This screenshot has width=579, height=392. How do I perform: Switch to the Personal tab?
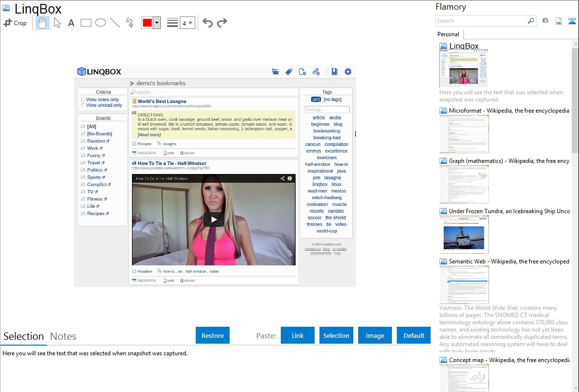tap(449, 34)
